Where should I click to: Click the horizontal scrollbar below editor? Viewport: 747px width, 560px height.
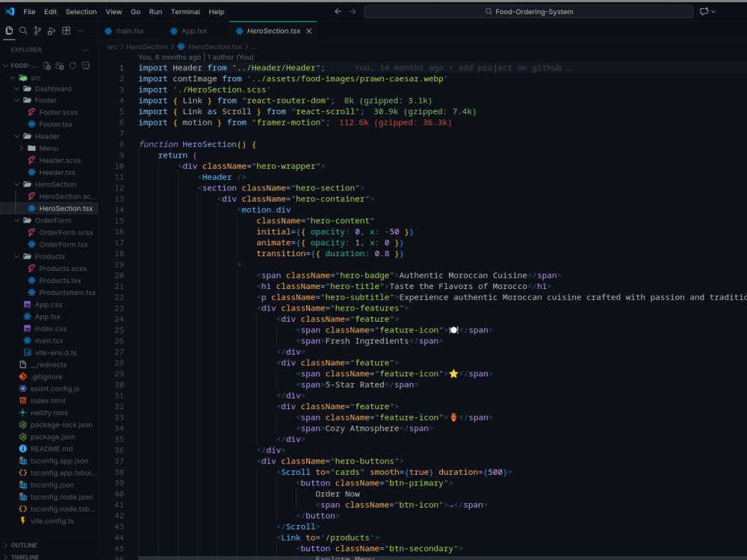point(442,558)
